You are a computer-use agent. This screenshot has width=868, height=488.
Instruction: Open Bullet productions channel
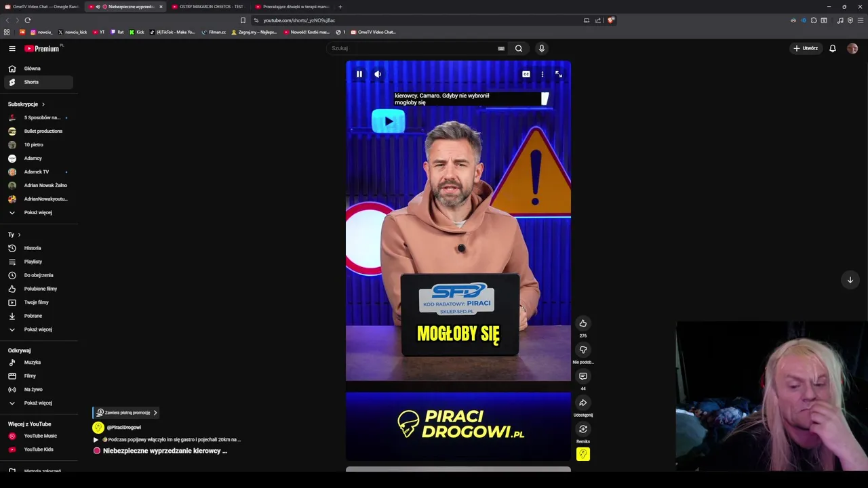tap(39, 131)
